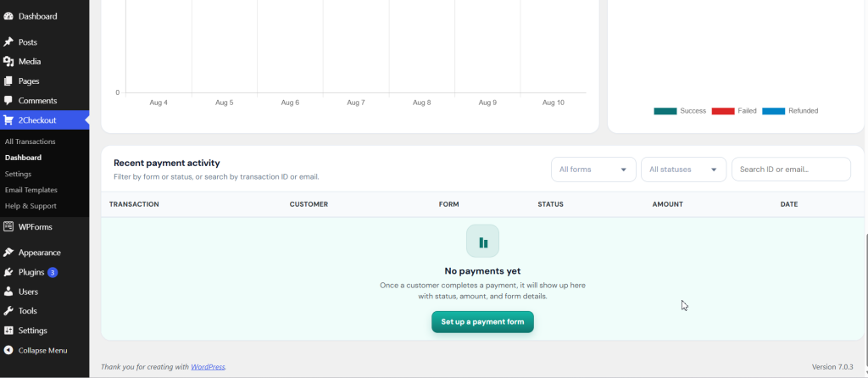This screenshot has width=868, height=378.
Task: Click Set up a payment form button
Action: point(482,322)
